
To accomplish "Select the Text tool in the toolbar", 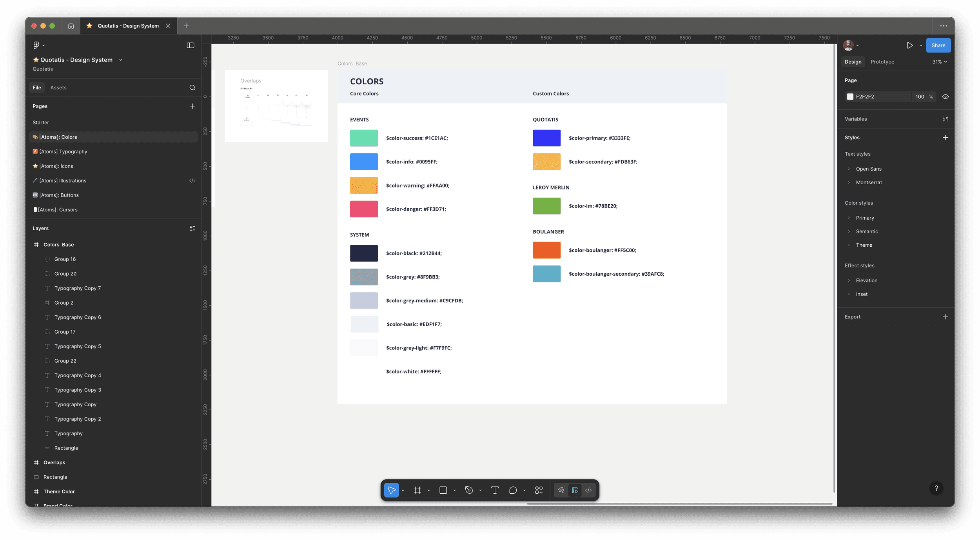I will pos(495,490).
